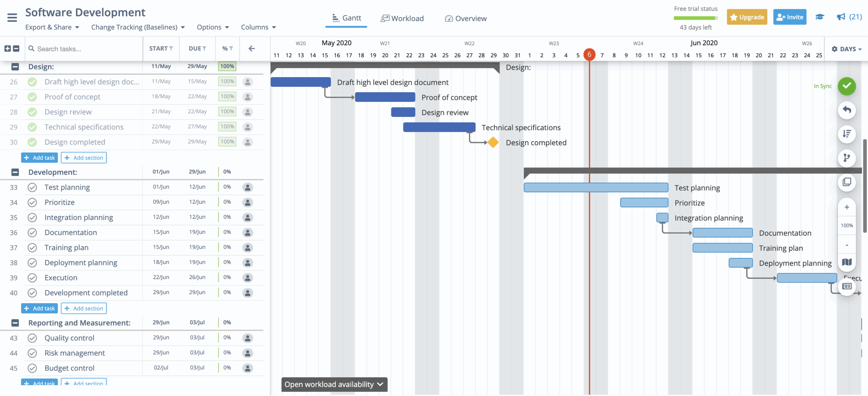Open the DAYS zoom scale dropdown

pos(847,49)
